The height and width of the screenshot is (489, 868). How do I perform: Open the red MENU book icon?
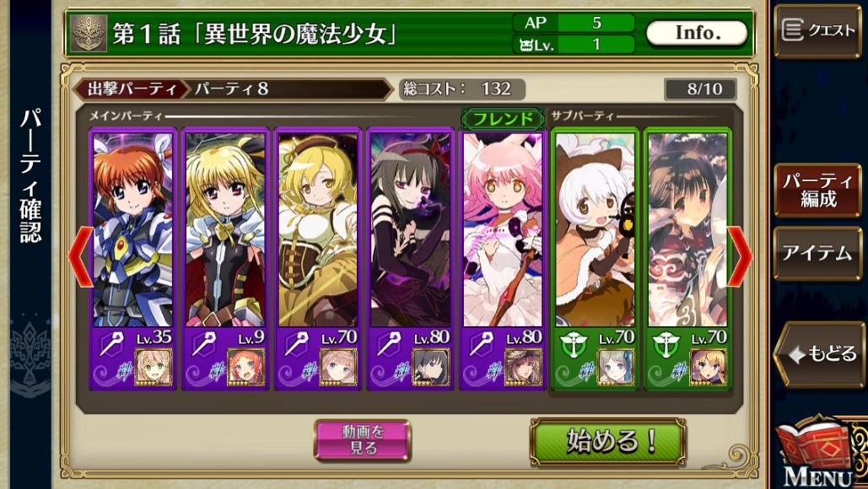(815, 449)
